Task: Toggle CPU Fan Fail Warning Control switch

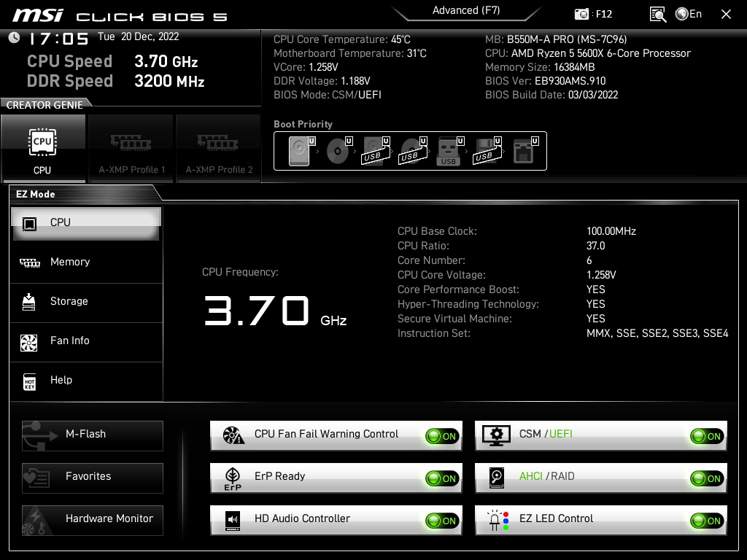Action: tap(442, 436)
